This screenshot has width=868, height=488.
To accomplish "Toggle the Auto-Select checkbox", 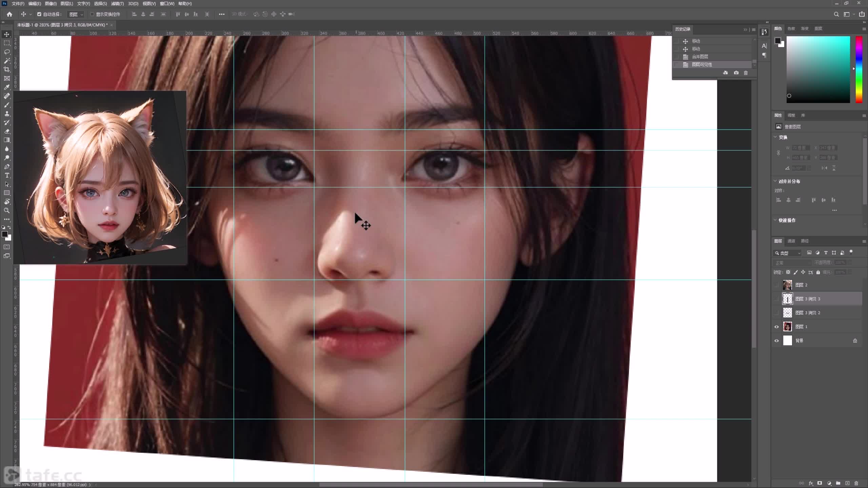I will click(39, 14).
